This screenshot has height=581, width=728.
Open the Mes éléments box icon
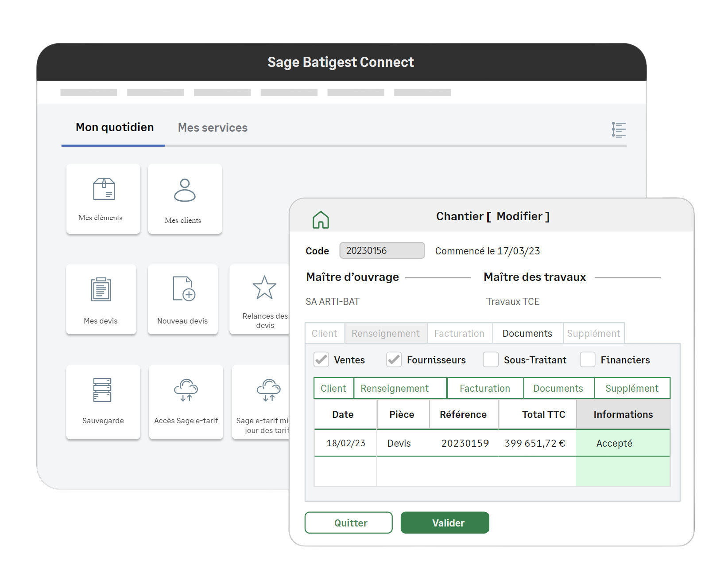tap(104, 190)
